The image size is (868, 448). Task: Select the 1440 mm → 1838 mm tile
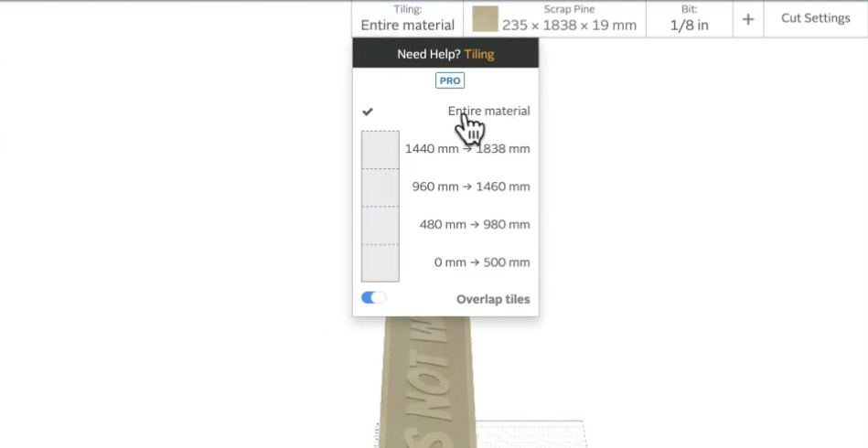click(467, 149)
